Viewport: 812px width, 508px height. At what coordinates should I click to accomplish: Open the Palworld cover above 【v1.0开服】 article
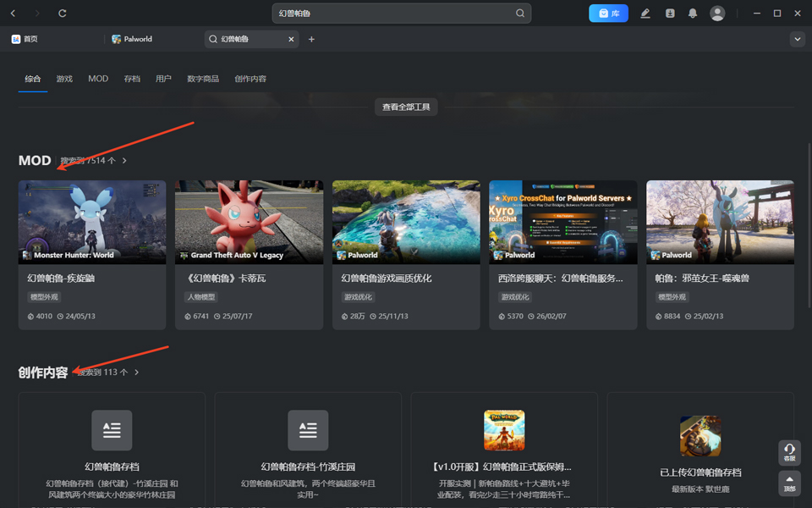click(x=504, y=430)
